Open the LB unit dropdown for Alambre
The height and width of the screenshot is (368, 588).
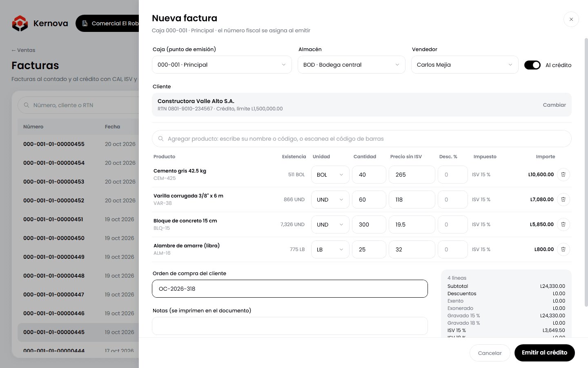[x=330, y=249]
